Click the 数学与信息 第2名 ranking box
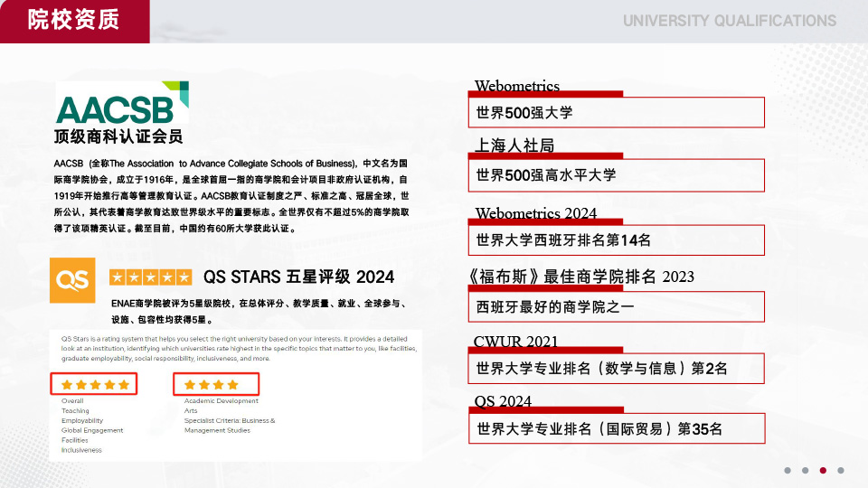This screenshot has width=868, height=488. [617, 368]
